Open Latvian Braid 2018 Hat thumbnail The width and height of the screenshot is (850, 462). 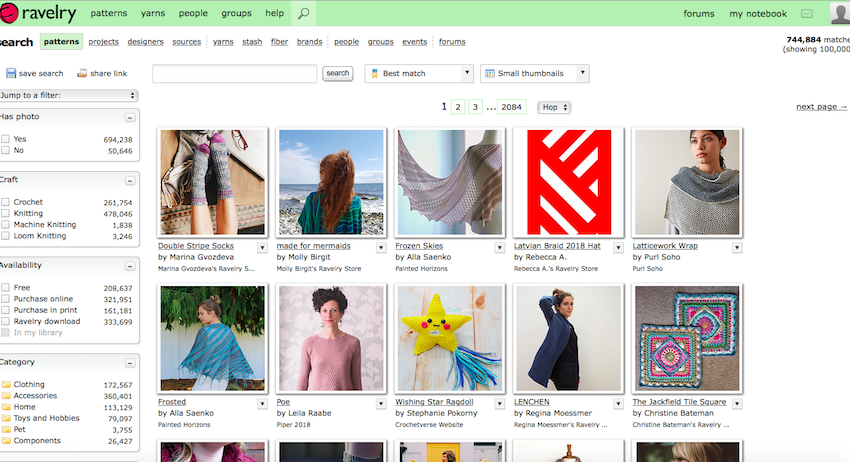[x=568, y=182]
